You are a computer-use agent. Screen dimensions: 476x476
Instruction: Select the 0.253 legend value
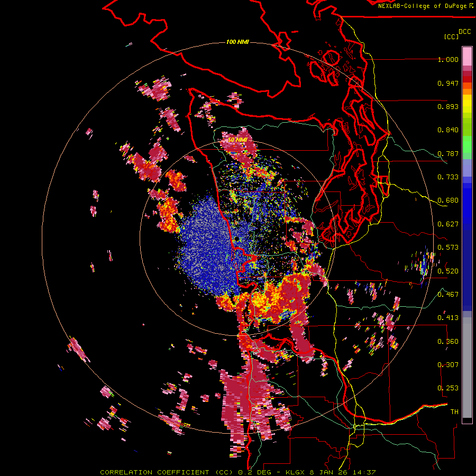(x=448, y=388)
